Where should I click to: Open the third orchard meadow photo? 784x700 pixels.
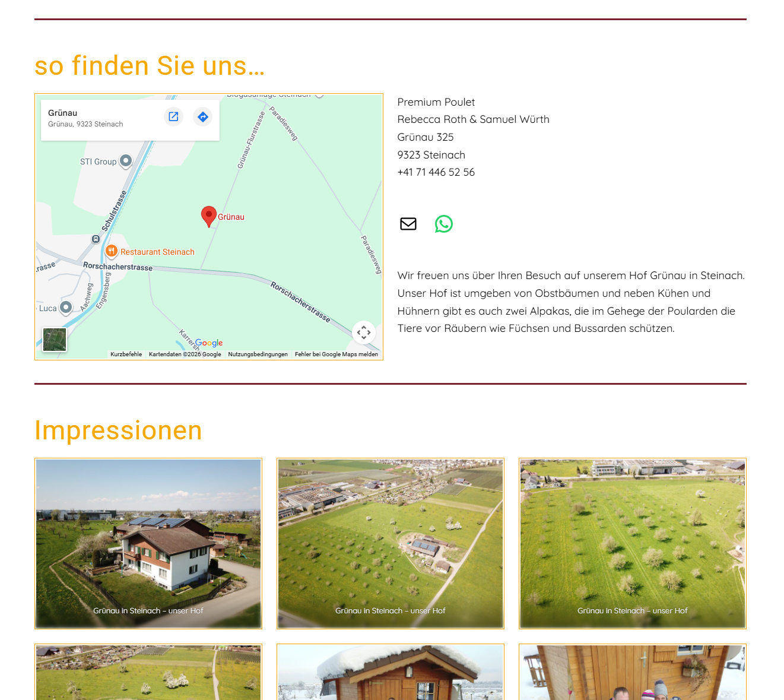633,543
